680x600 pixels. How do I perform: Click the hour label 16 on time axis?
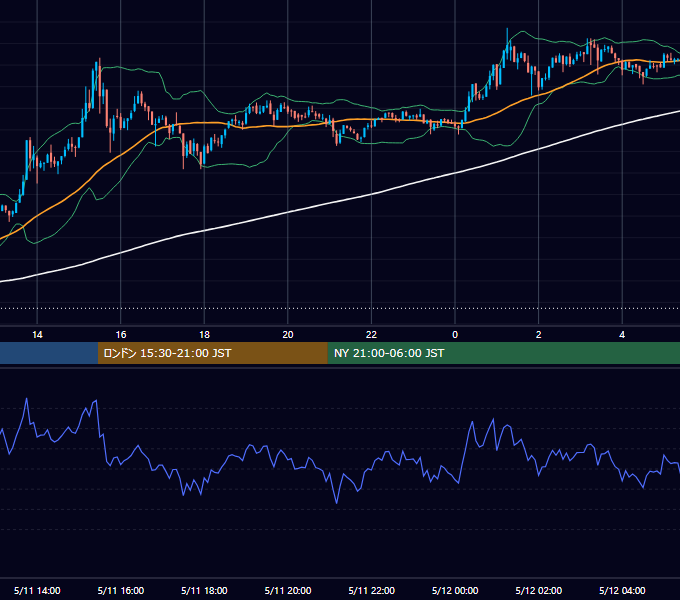(121, 335)
